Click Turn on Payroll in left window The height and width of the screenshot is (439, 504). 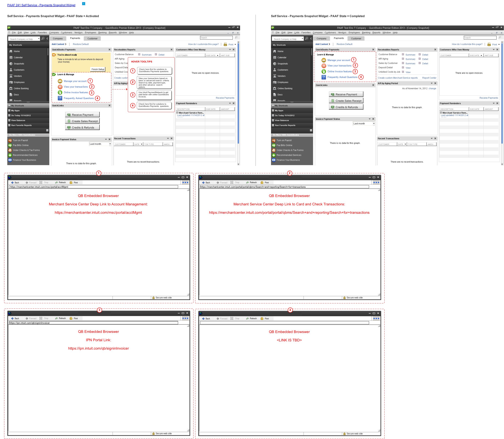20,140
